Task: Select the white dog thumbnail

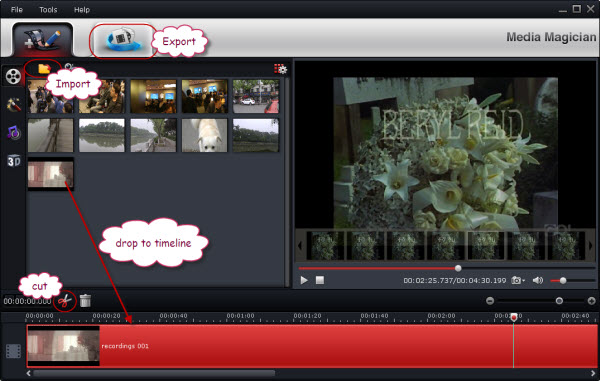Action: [204, 135]
